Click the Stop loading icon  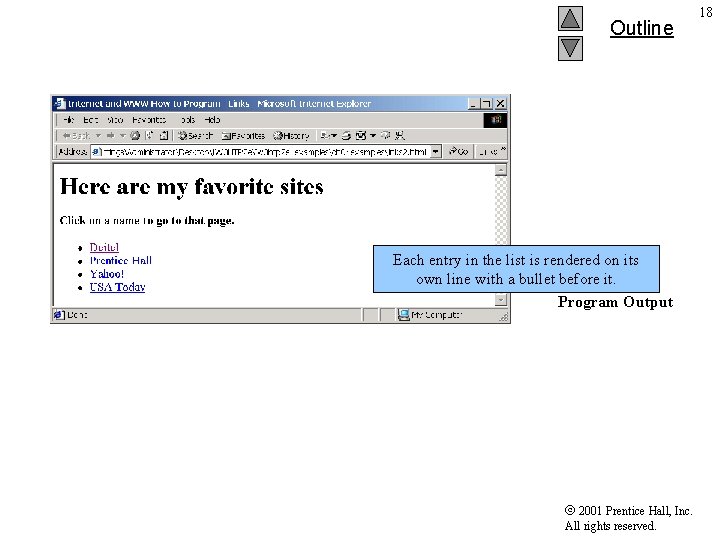coord(135,135)
